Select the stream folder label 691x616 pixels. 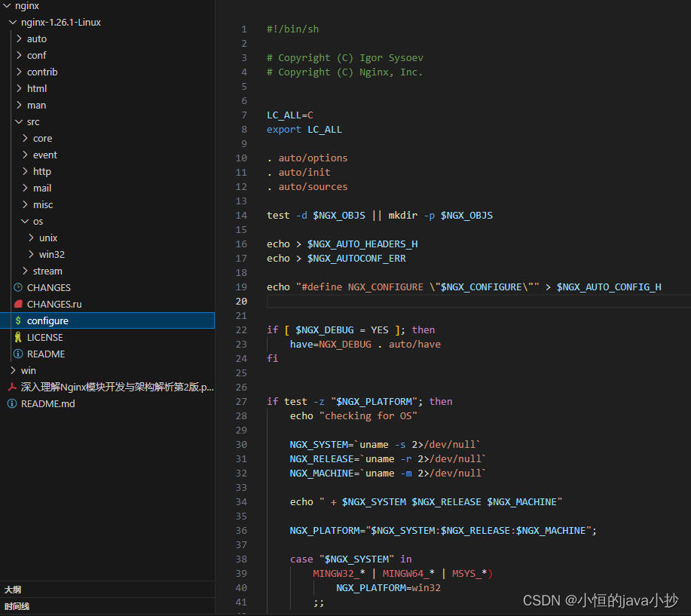pyautogui.click(x=47, y=271)
